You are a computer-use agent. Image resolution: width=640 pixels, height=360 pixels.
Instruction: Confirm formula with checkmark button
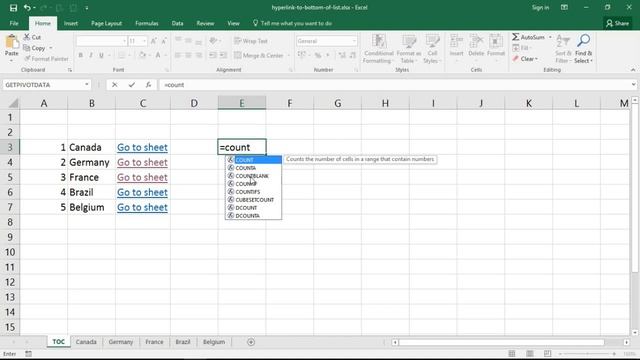(131, 85)
